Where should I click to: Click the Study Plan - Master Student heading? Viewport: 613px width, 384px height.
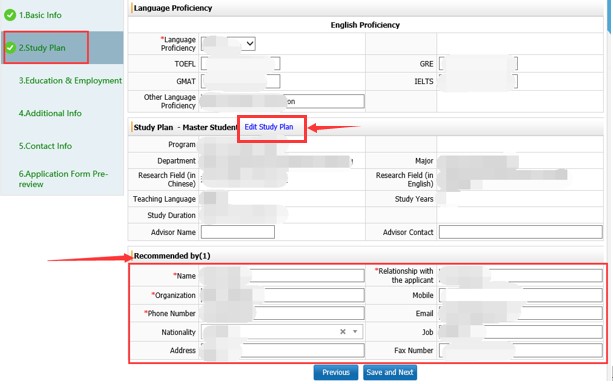186,127
